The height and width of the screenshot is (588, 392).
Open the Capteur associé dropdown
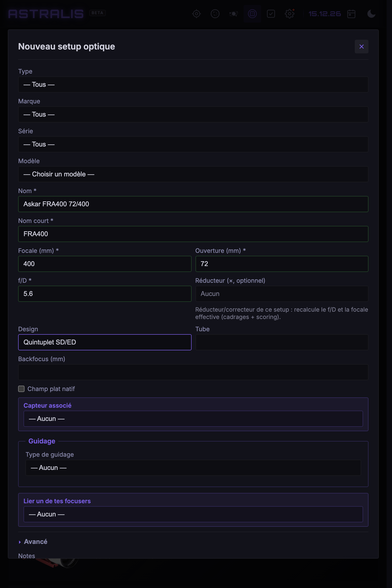pos(193,419)
